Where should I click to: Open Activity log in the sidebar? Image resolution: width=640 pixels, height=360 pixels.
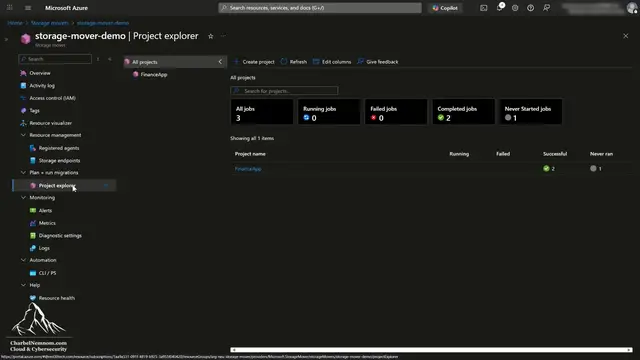pyautogui.click(x=42, y=86)
